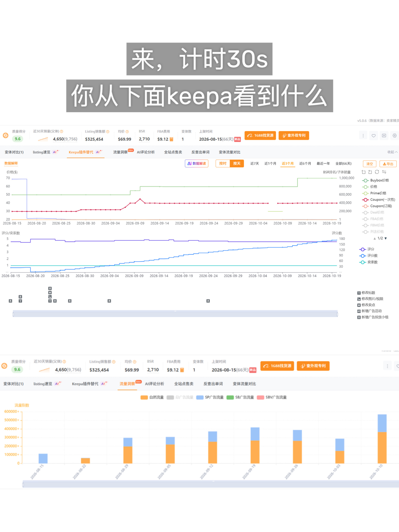Click the Amazon 'a' marker below 2026-09-24

coord(208,301)
